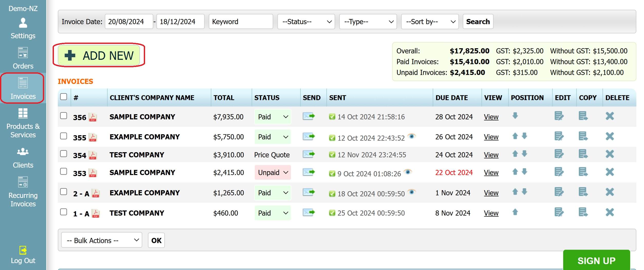The image size is (644, 270).
Task: Click the Keyword search field
Action: coord(241,22)
